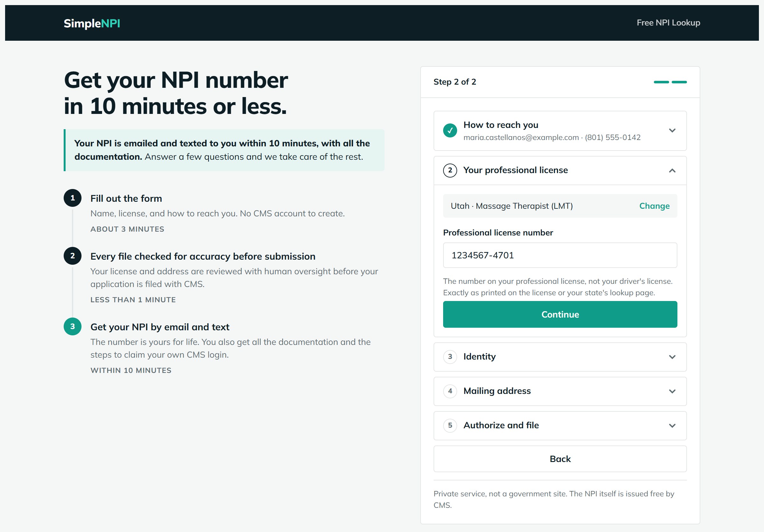764x532 pixels.
Task: Click the maria.castellanos@example.com contact summary
Action: (x=552, y=137)
